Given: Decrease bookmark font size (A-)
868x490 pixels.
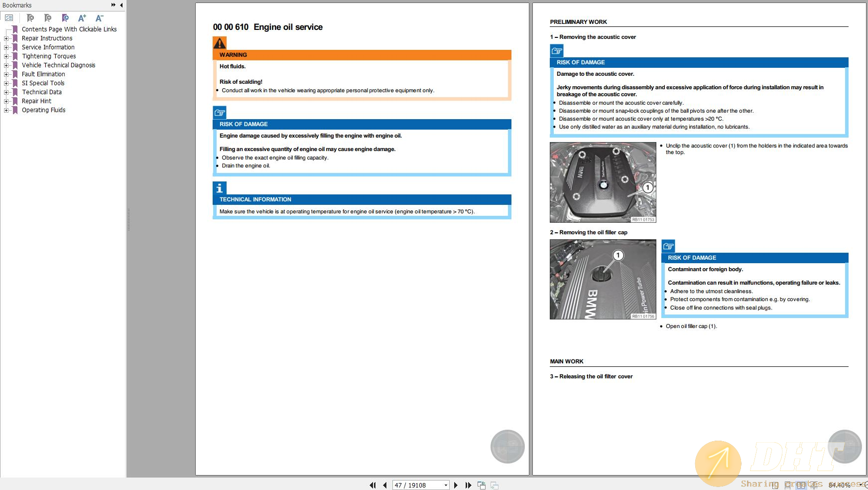Looking at the screenshot, I should point(100,18).
